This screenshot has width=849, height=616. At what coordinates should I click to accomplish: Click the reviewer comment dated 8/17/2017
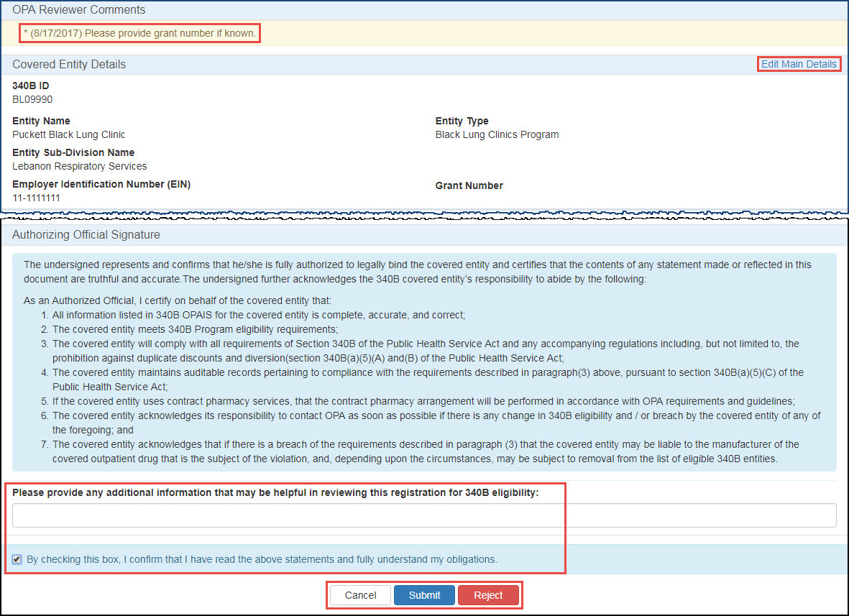139,33
